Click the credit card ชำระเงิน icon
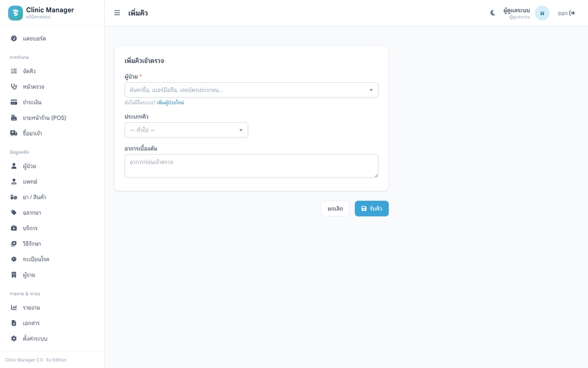This screenshot has height=368, width=588. (x=14, y=102)
